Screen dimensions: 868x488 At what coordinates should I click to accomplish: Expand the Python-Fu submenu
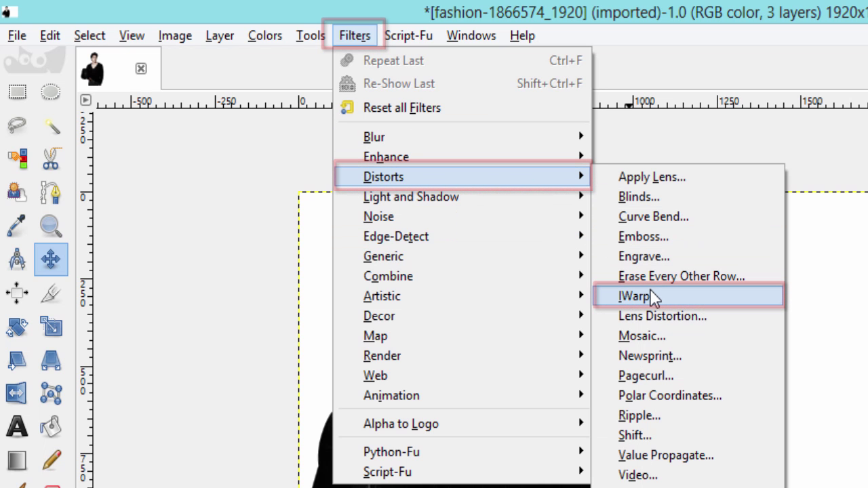(x=463, y=451)
